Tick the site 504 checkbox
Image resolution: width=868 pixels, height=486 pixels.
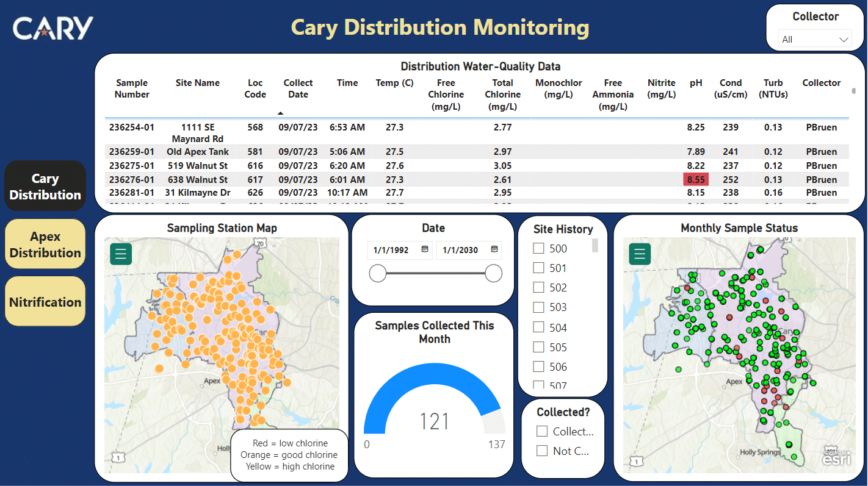pos(538,327)
